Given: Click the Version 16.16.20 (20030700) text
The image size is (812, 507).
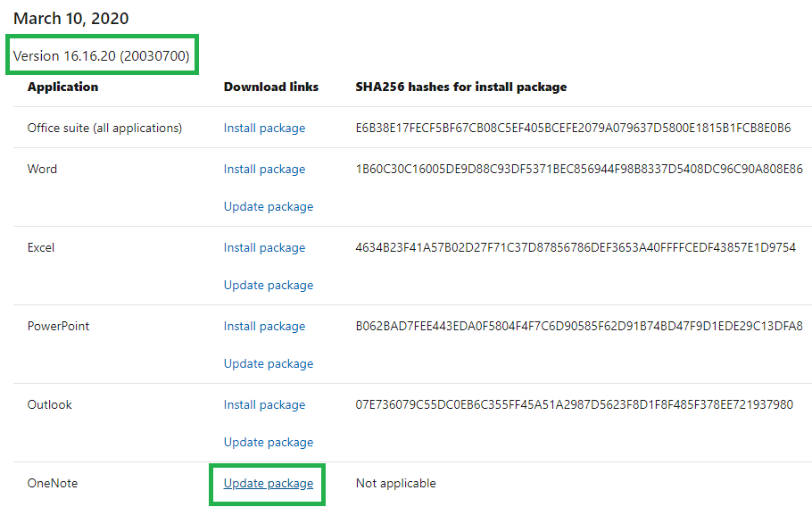Looking at the screenshot, I should click(x=102, y=56).
